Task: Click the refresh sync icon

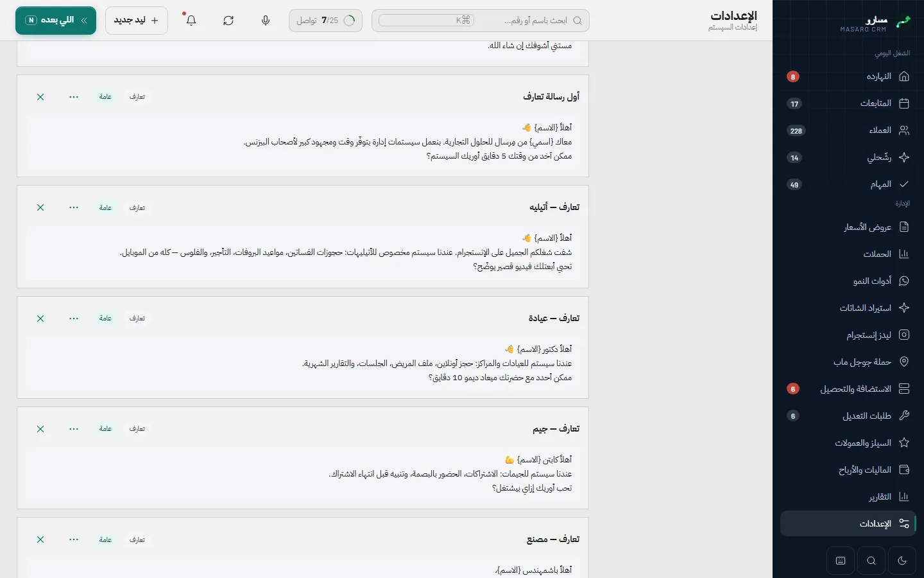Action: point(228,21)
